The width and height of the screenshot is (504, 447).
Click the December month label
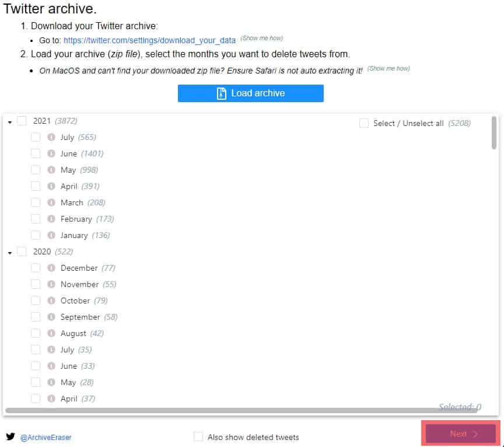pos(79,268)
